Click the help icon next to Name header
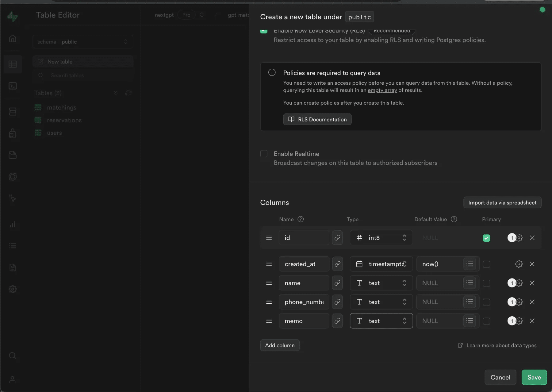Viewport: 552px width, 392px height. [x=301, y=219]
